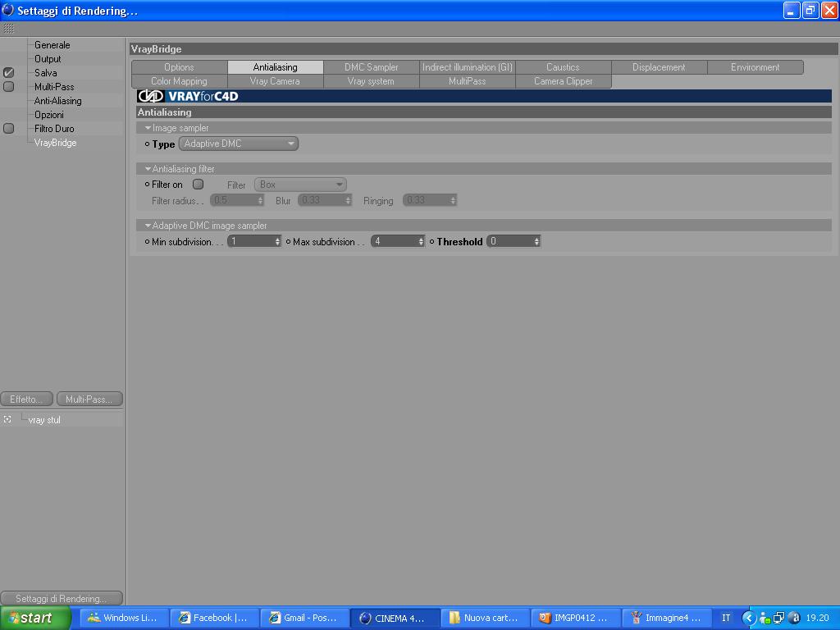Click the grid grip icon under the title bar

[8, 29]
